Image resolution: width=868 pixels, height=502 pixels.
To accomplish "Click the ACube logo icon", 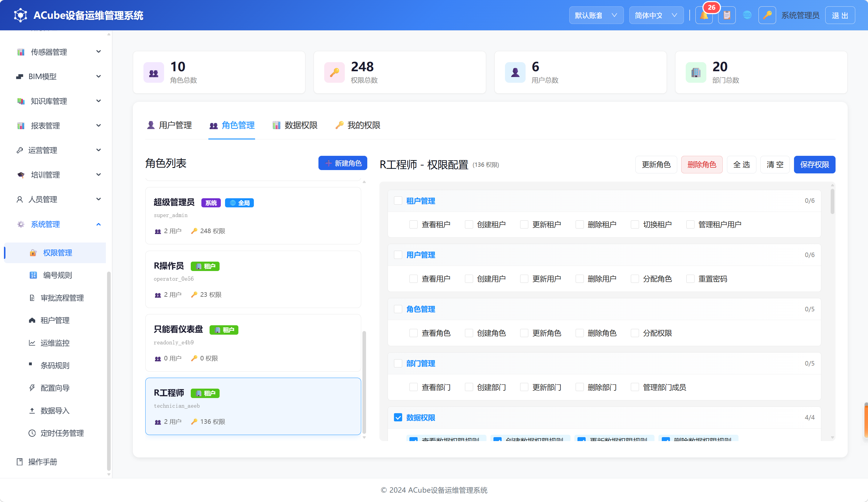I will point(20,15).
